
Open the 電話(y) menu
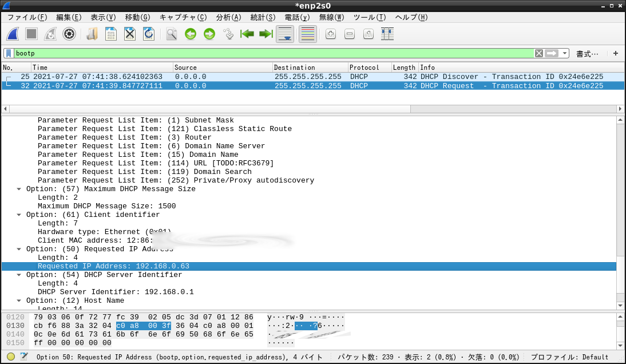297,17
